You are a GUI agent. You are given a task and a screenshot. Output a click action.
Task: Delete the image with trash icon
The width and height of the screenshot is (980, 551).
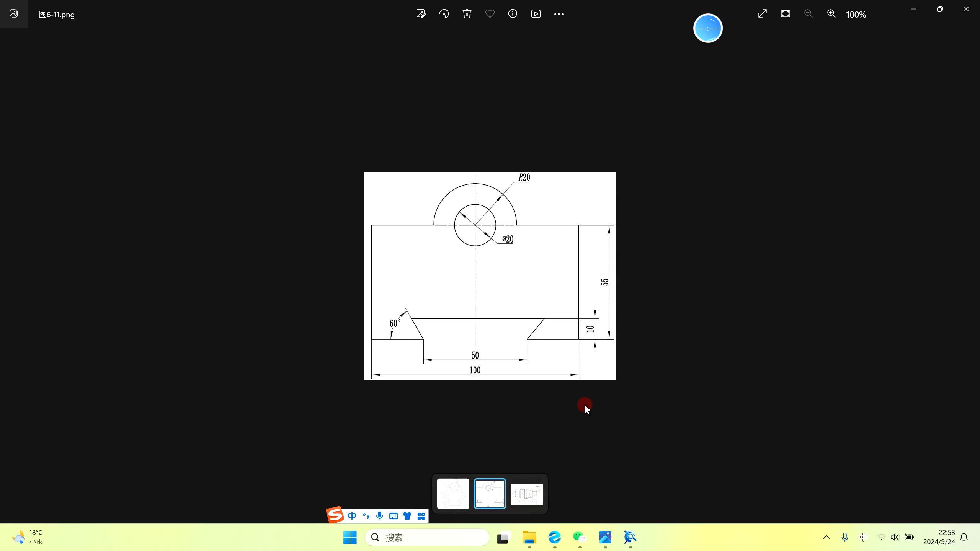[x=467, y=14]
